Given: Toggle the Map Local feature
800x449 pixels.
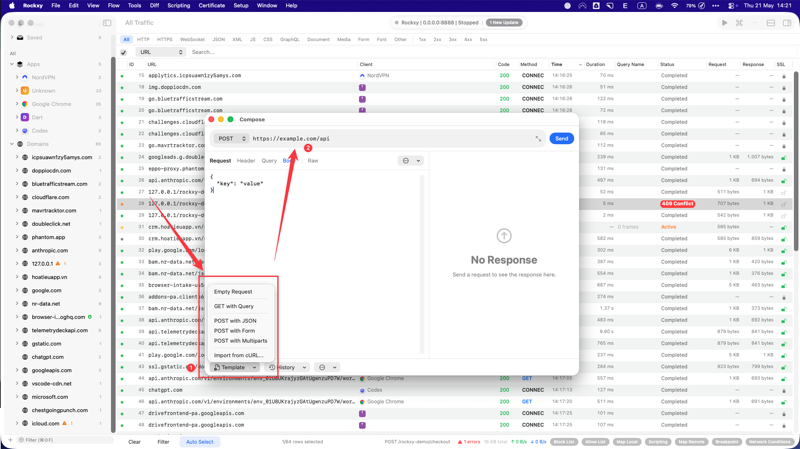Looking at the screenshot, I should point(627,442).
